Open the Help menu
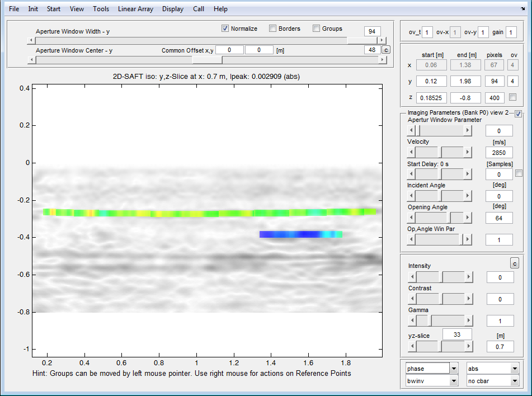This screenshot has width=532, height=396. point(220,9)
